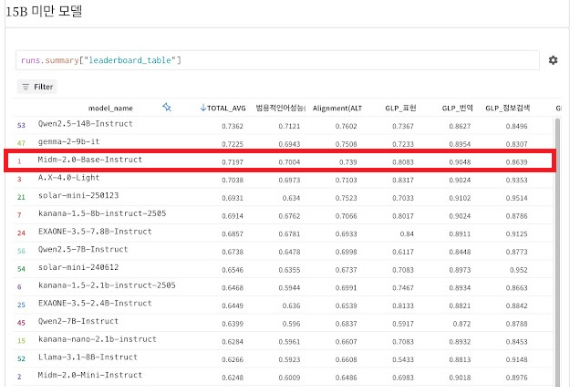Select the Qwen2.5-7B-Instruct row name
This screenshot has height=387, width=580.
click(83, 249)
